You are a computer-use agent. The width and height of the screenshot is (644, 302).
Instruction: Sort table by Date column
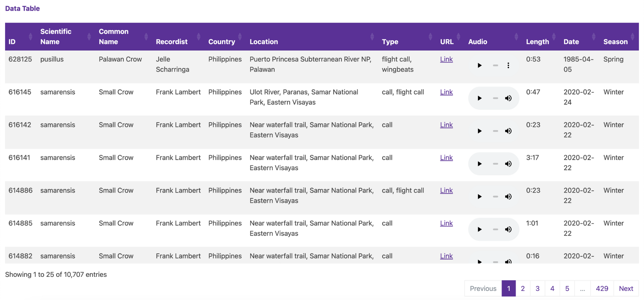(x=580, y=37)
